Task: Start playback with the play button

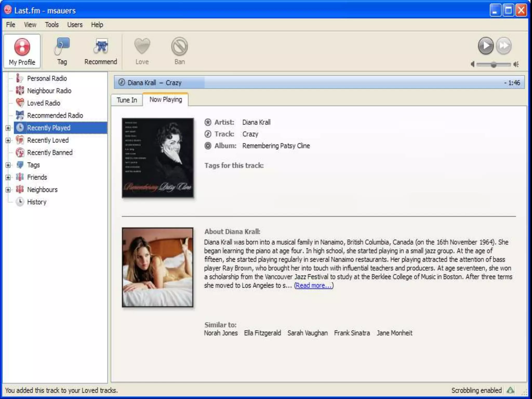Action: [x=486, y=46]
